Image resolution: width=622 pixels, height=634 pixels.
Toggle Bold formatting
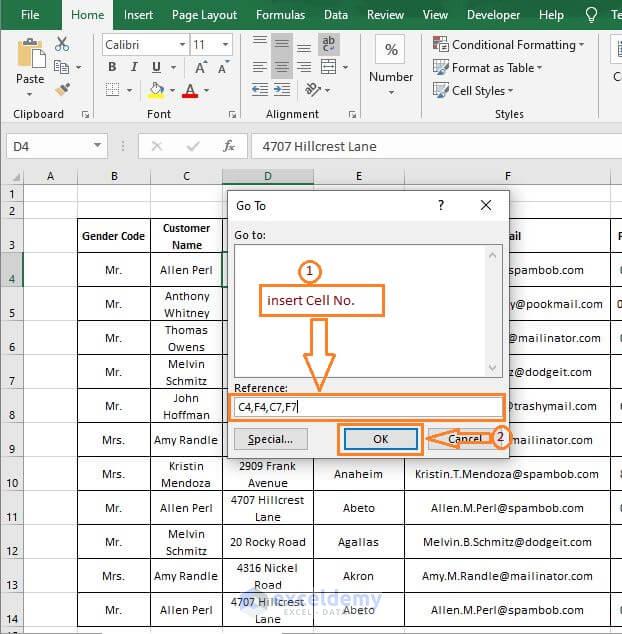[112, 67]
